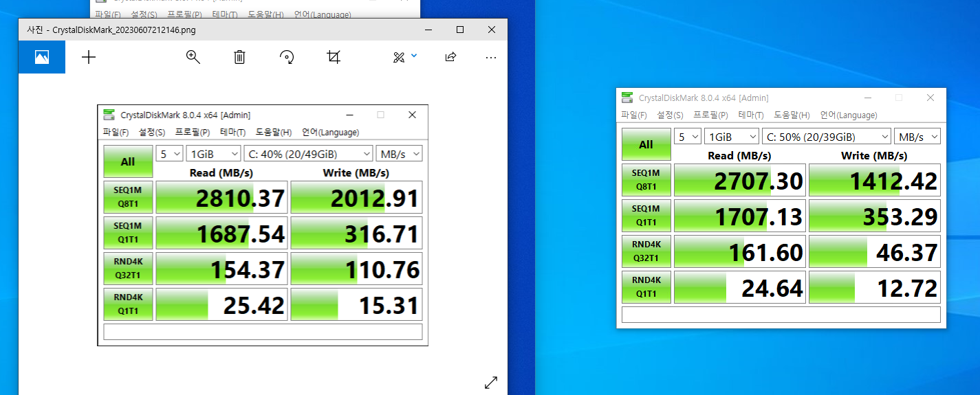Run the SEQ1M Q1T1 test button
980x395 pixels.
(x=646, y=216)
